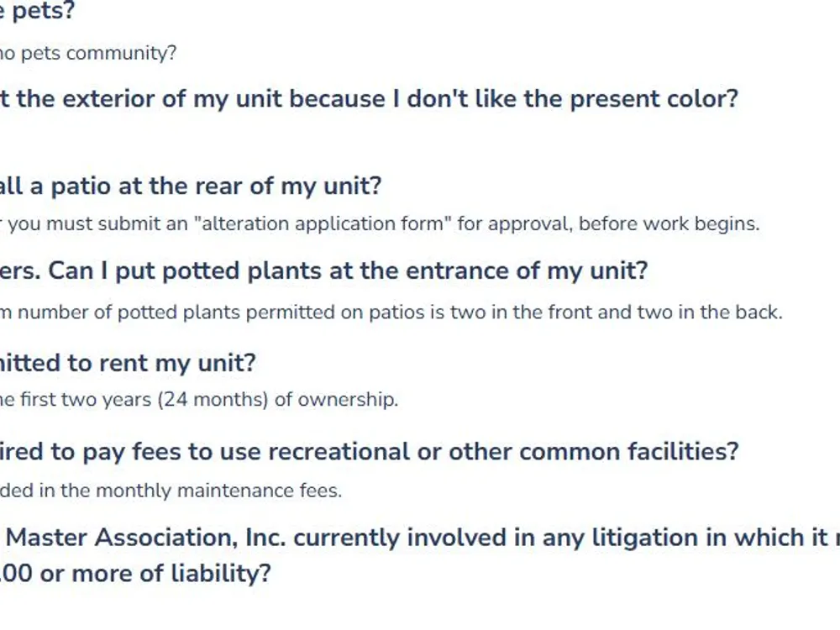Expand the recreational or common facilities fees question
840x630 pixels.
[369, 452]
